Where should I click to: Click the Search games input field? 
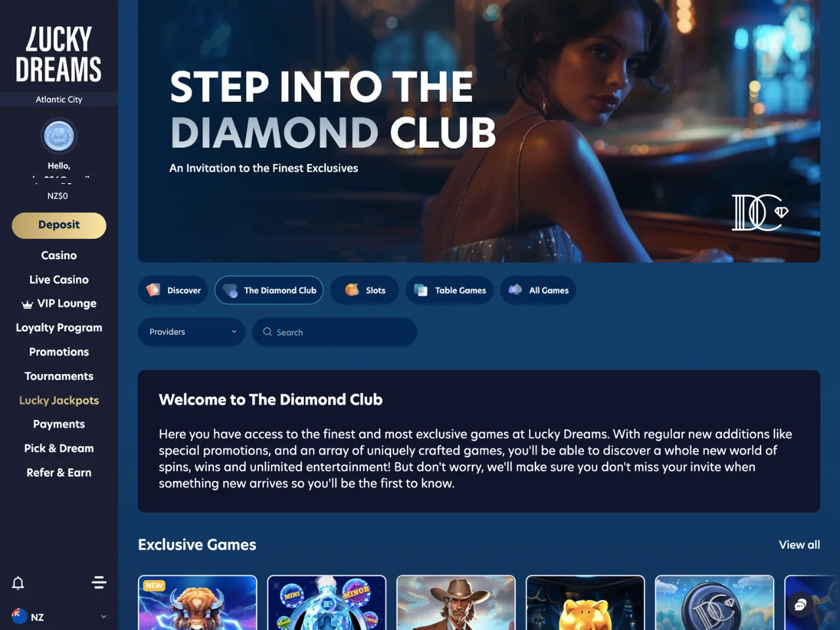(x=335, y=332)
